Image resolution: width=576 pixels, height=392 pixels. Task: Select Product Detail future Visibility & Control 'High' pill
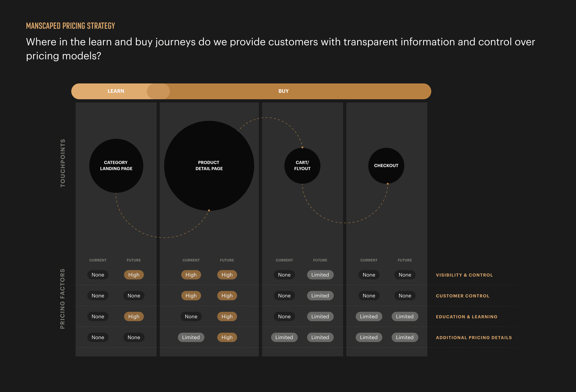[227, 275]
